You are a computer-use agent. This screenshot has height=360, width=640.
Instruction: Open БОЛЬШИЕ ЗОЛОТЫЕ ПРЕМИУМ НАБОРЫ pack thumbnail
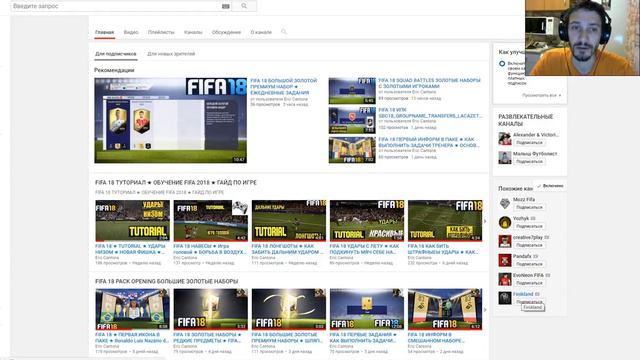tap(289, 309)
